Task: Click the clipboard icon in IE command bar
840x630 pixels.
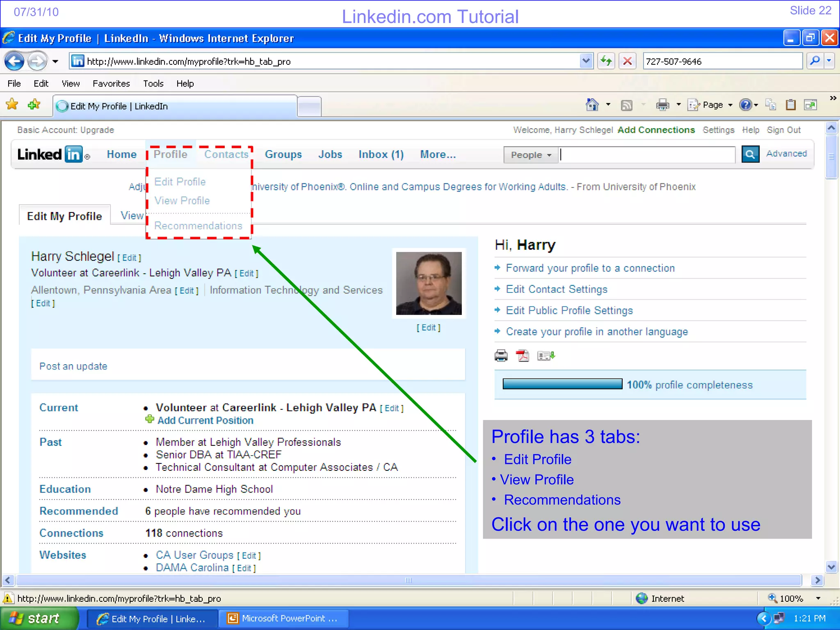Action: coord(791,105)
